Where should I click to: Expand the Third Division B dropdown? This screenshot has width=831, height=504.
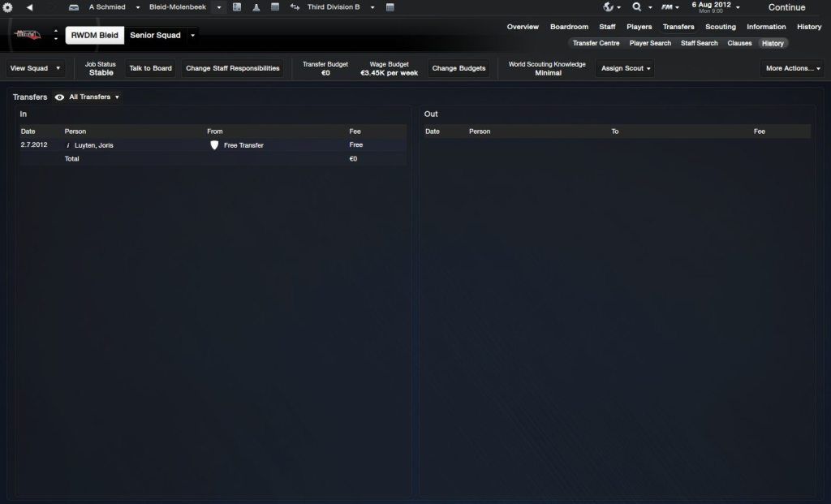(x=372, y=8)
